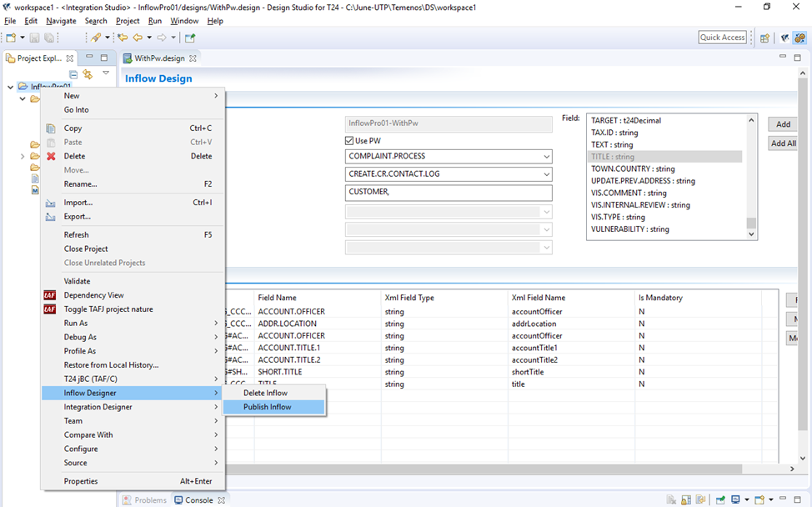This screenshot has width=812, height=507.
Task: Click Collapse All in Project Explorer
Action: tap(73, 74)
